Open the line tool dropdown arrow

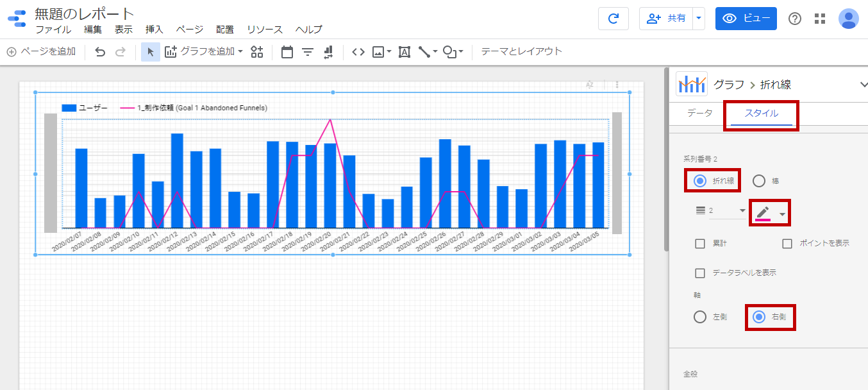click(435, 52)
